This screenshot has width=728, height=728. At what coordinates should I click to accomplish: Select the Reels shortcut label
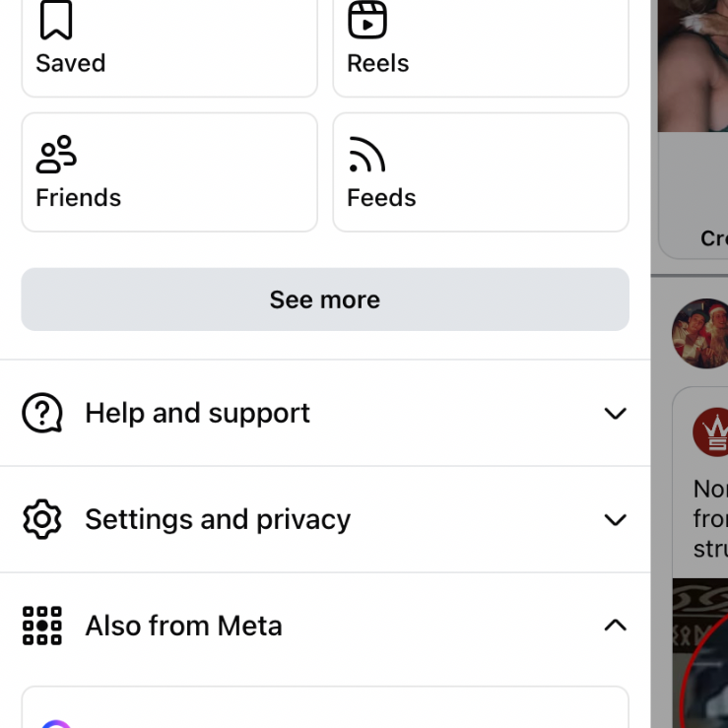point(378,63)
